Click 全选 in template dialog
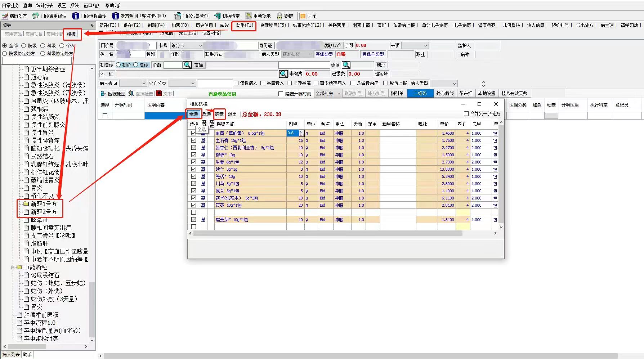 [x=193, y=114]
